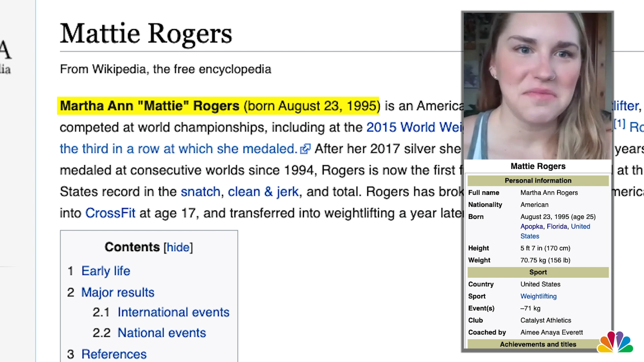This screenshot has height=362, width=644.
Task: Select Major results from the Contents
Action: pyautogui.click(x=118, y=292)
